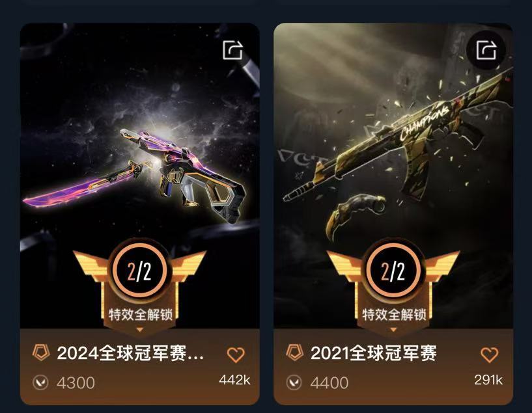Like the 2024全球冠军赛 bundle
Screen dimensions: 532x413
click(x=236, y=354)
